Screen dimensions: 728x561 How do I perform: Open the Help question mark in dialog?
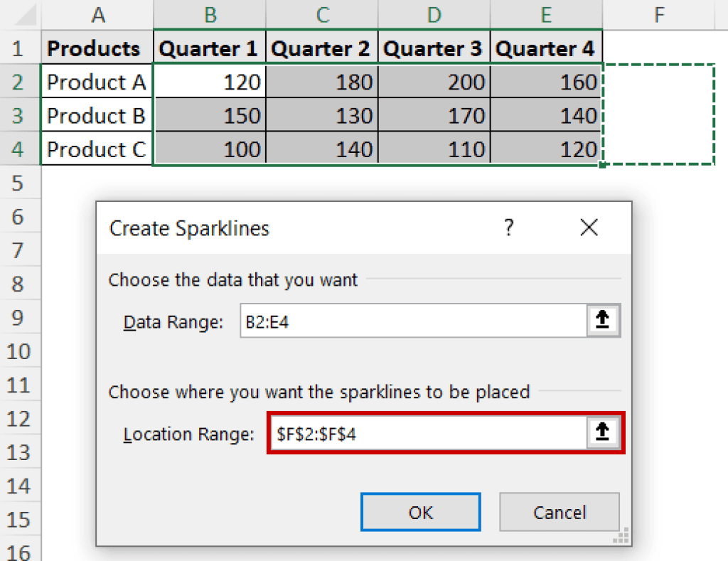509,228
